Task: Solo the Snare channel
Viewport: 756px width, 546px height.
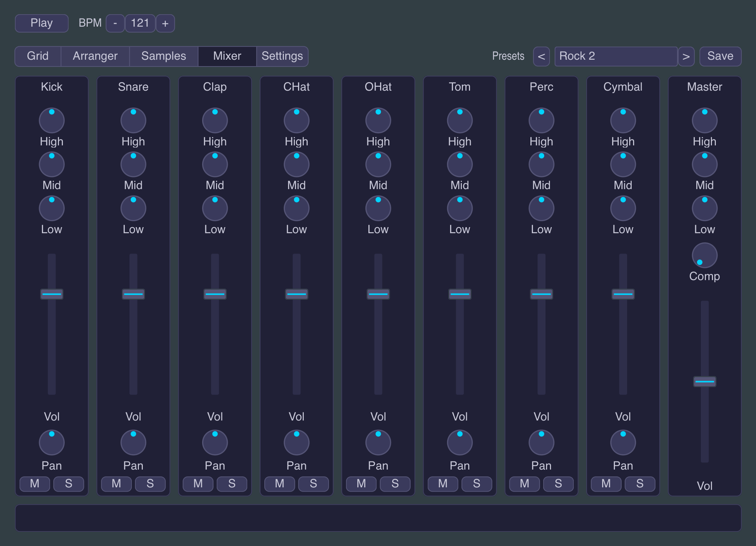Action: [x=150, y=484]
